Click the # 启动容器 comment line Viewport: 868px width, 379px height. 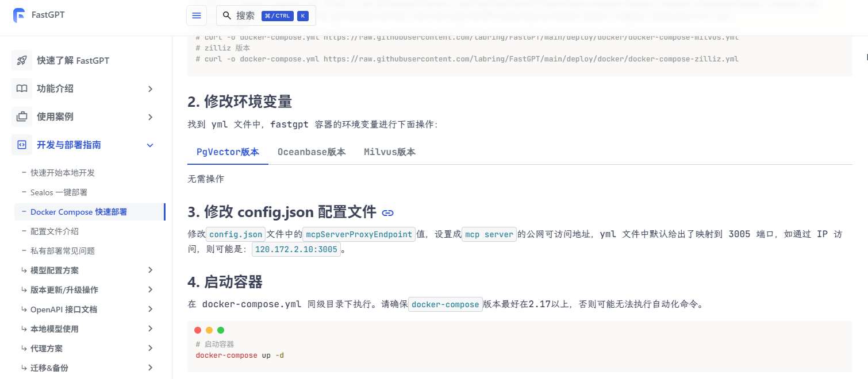(214, 344)
